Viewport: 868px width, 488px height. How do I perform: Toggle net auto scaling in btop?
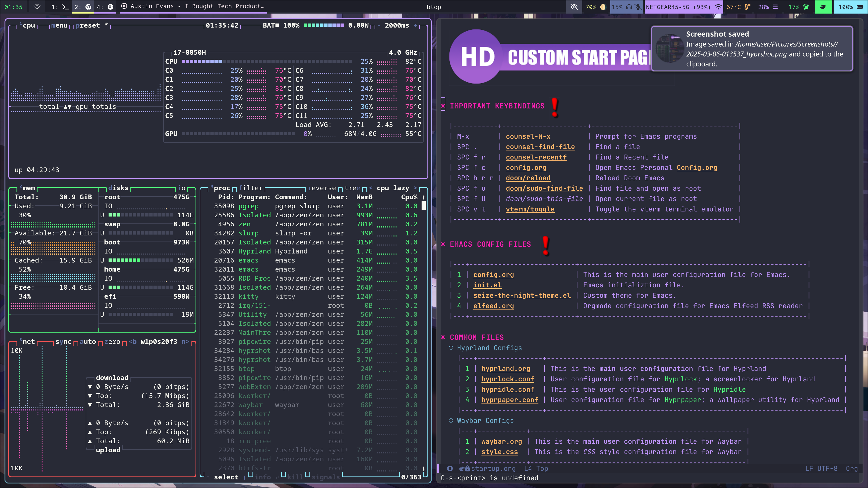(x=88, y=342)
